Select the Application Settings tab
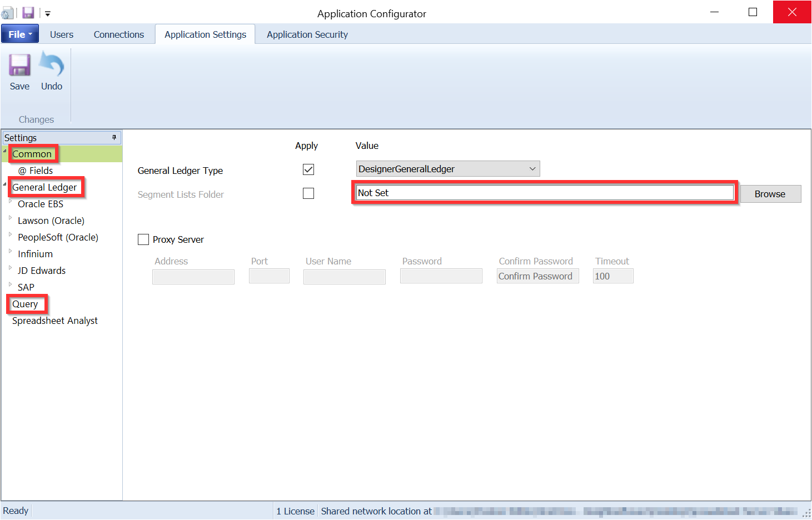The width and height of the screenshot is (812, 520). point(205,34)
